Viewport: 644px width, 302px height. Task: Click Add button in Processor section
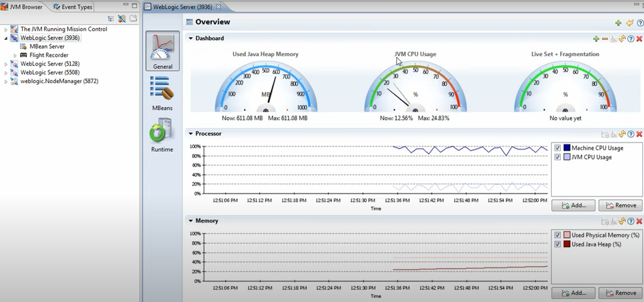coord(573,205)
